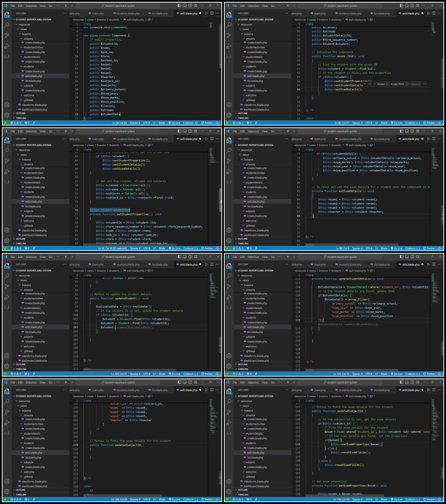This screenshot has height=504, width=446.
Task: Switch to students.blade.php tab in Ln 88, Col 6 window
Action: pyautogui.click(x=348, y=139)
